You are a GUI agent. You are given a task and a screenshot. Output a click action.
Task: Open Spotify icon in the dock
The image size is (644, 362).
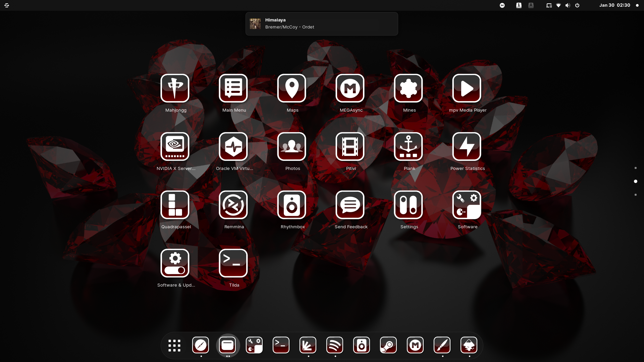[335, 345]
